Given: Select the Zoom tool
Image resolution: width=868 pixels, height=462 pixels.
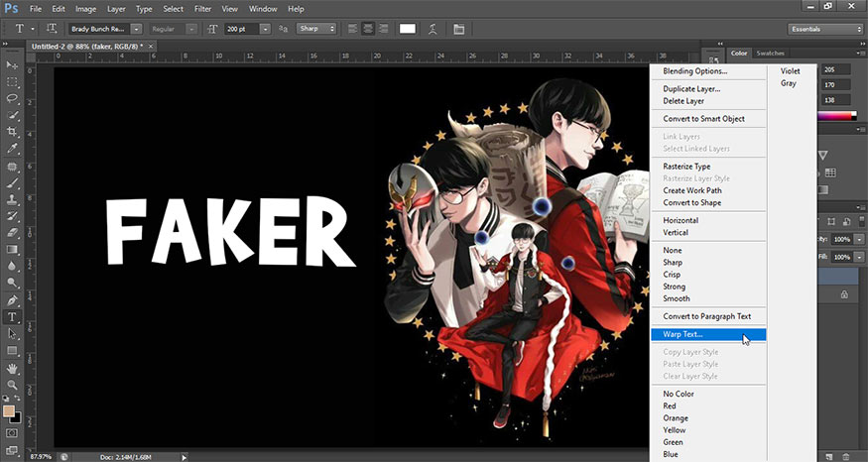Looking at the screenshot, I should coord(12,385).
